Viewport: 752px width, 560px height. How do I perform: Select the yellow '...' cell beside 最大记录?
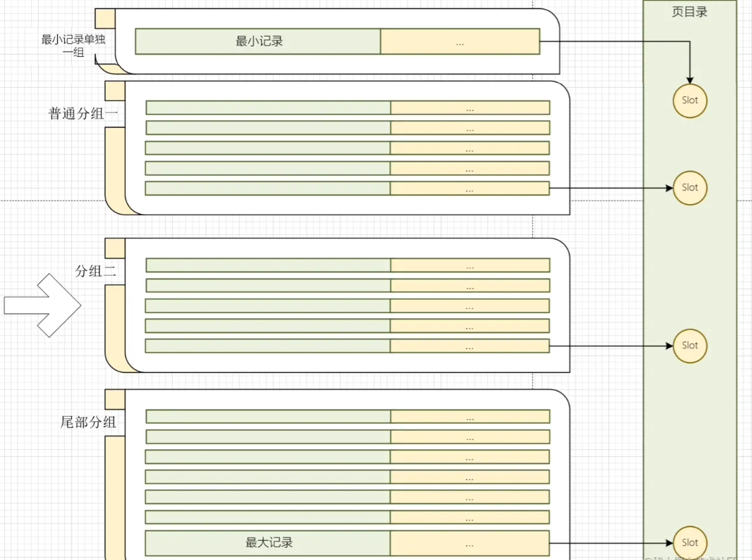coord(470,543)
